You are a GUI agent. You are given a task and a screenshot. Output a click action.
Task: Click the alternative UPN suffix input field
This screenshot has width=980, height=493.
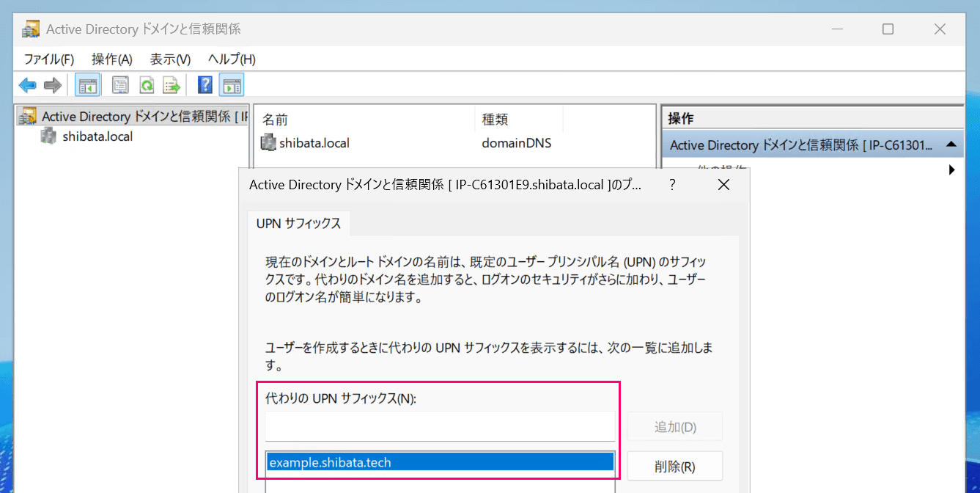click(x=440, y=426)
